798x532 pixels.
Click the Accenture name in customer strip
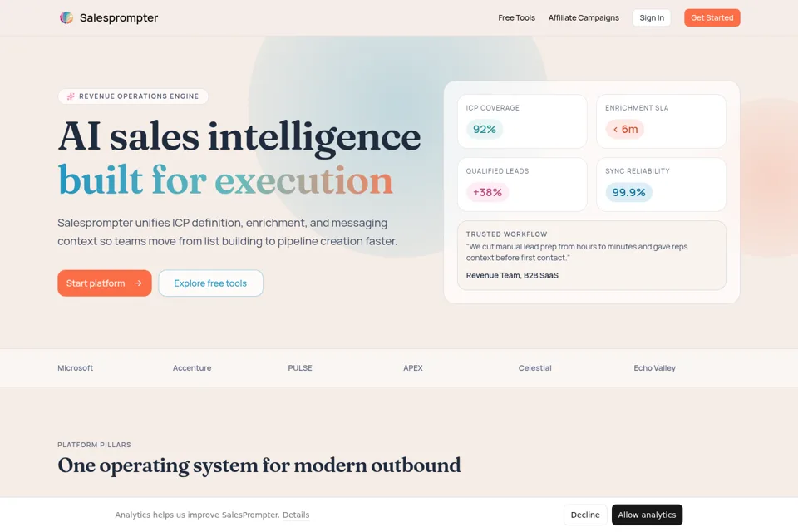(192, 368)
